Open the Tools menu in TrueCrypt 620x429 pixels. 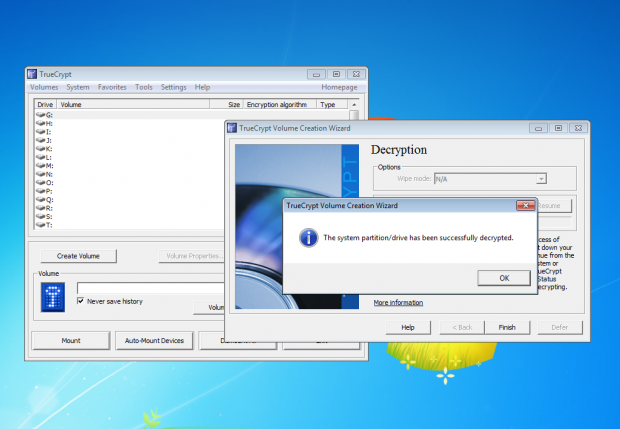pyautogui.click(x=144, y=87)
